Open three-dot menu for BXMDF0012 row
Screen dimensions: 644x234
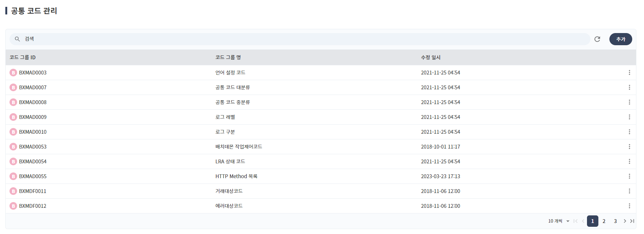[x=629, y=206]
